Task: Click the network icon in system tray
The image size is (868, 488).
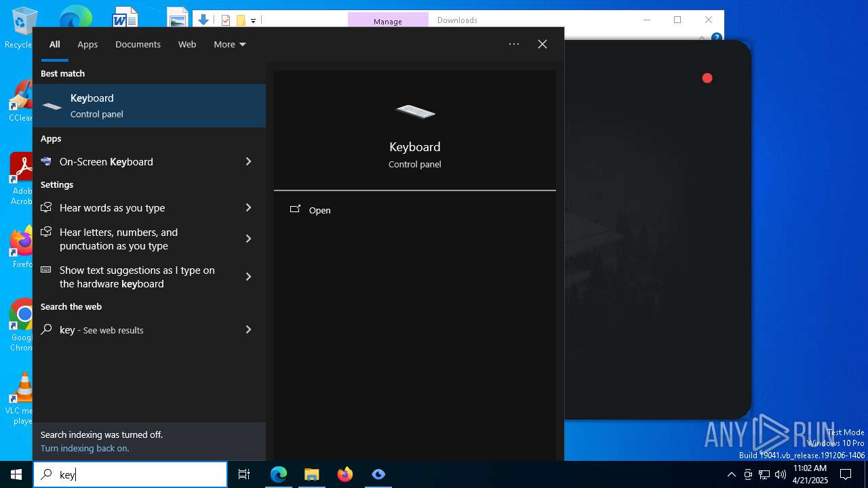Action: point(764,474)
